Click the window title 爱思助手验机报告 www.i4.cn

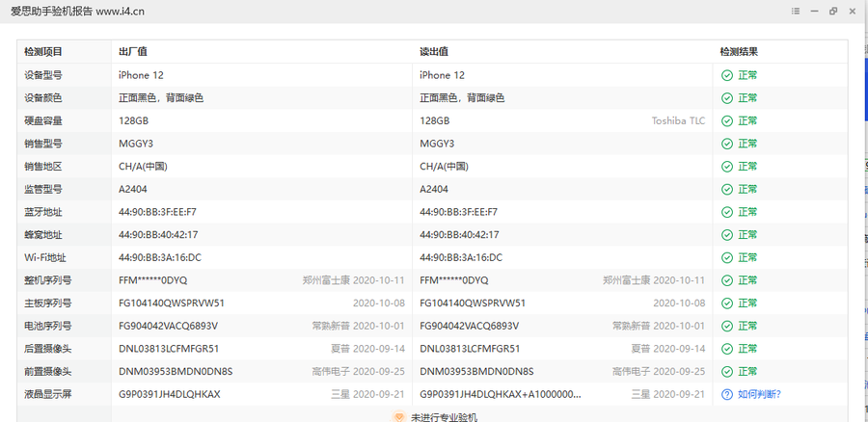[x=77, y=11]
